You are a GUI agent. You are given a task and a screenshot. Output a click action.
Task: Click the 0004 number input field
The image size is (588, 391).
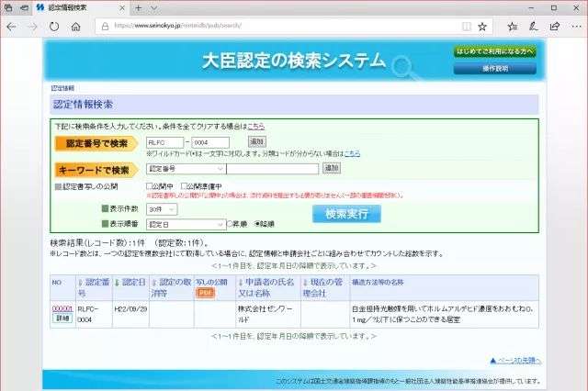point(210,142)
